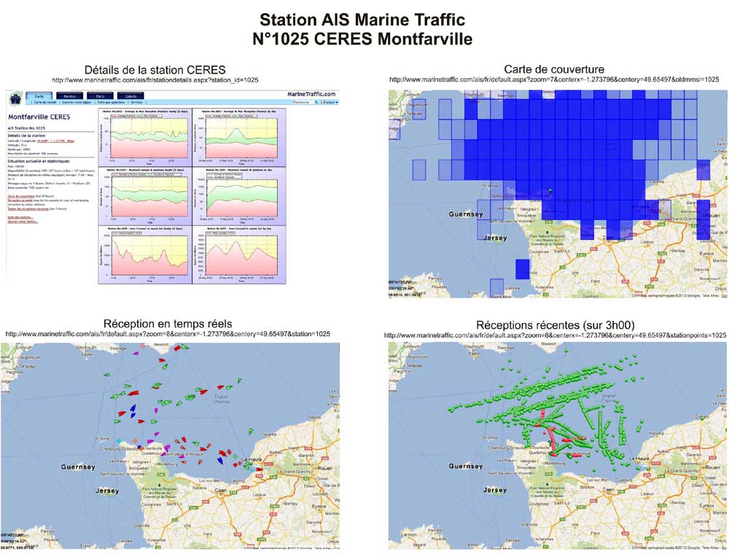Viewport: 729px width, 560px height.
Task: Click 'Rouen' label on the recent receptions map
Action: [x=712, y=467]
